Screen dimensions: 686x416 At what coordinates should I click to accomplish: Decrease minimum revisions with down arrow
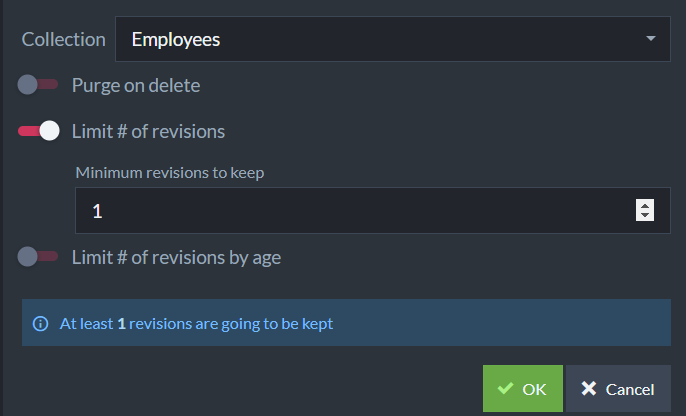pyautogui.click(x=645, y=215)
